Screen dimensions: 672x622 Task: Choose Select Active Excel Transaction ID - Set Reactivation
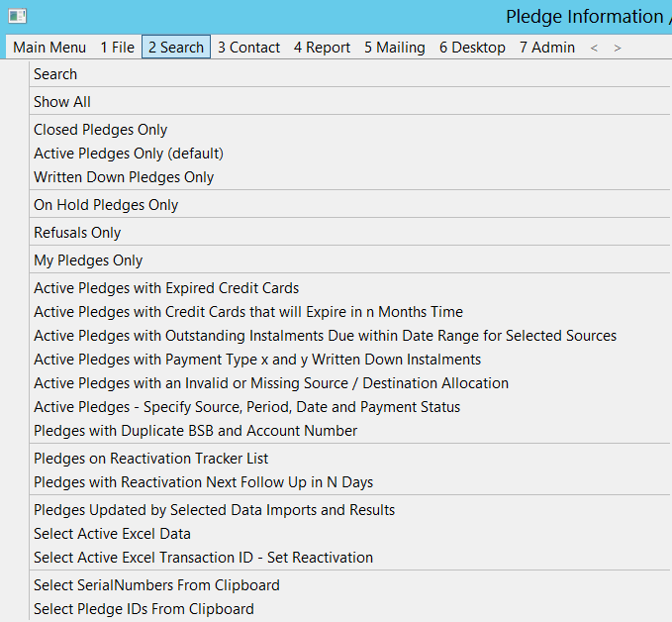(x=203, y=558)
